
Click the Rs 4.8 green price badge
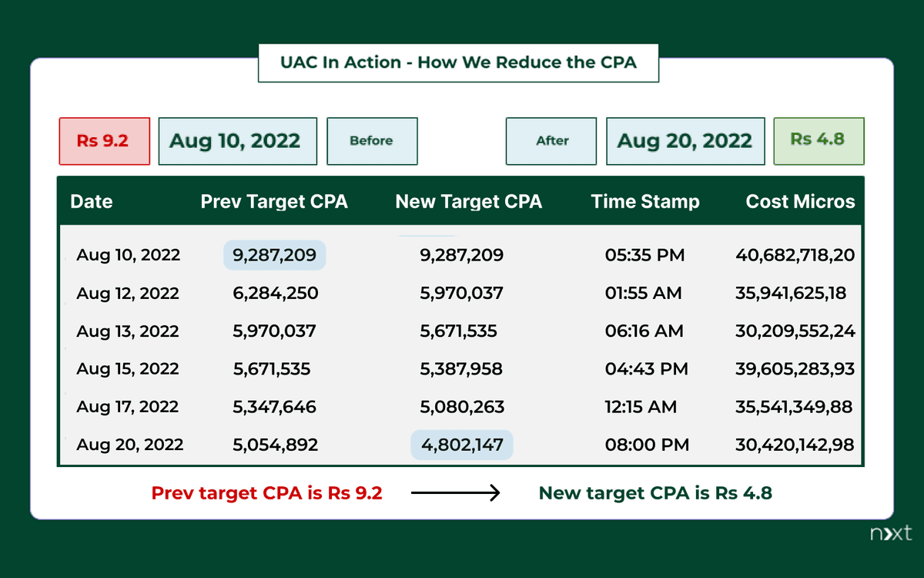tap(819, 141)
